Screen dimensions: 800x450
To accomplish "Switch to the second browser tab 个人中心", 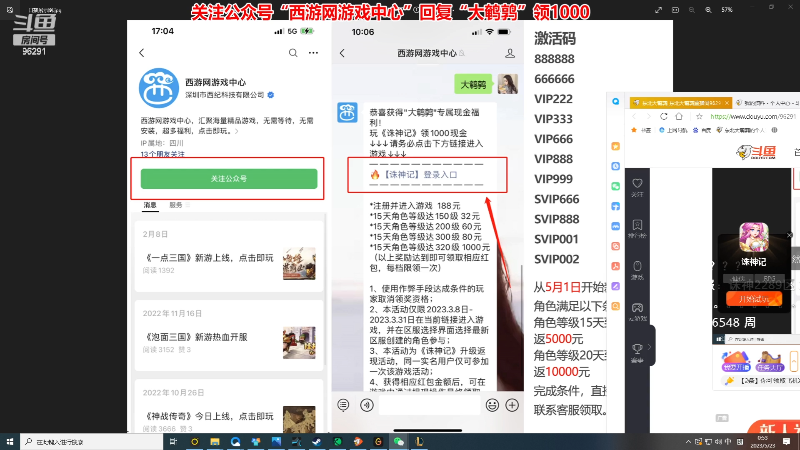I will click(x=767, y=103).
